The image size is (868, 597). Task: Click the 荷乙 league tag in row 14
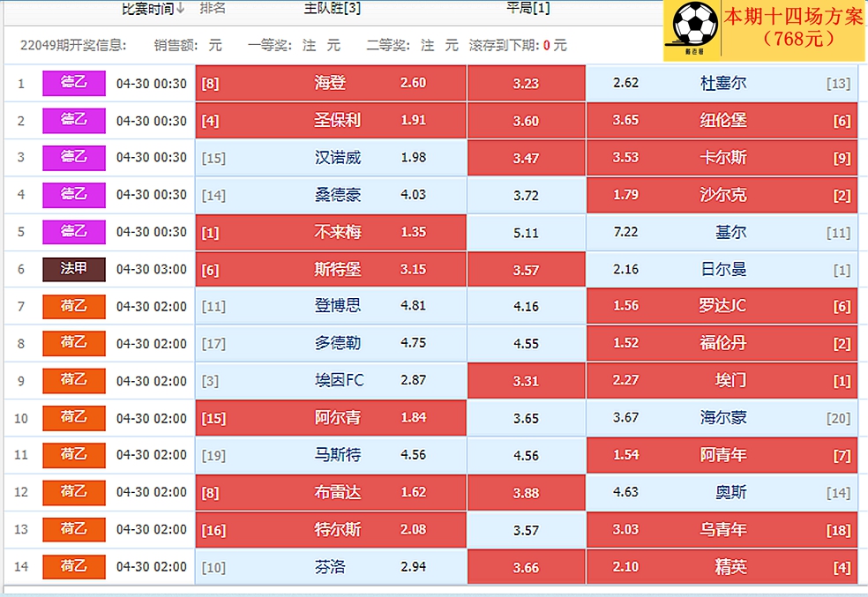[73, 566]
